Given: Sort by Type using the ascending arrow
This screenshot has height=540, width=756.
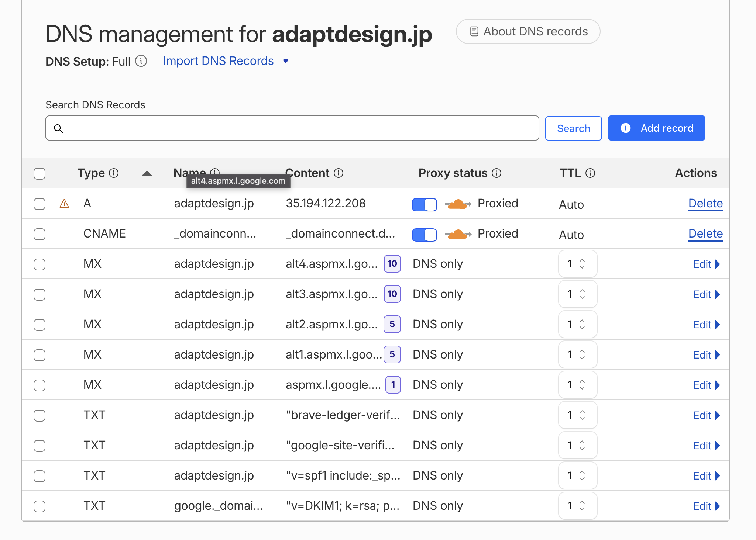Looking at the screenshot, I should point(147,173).
